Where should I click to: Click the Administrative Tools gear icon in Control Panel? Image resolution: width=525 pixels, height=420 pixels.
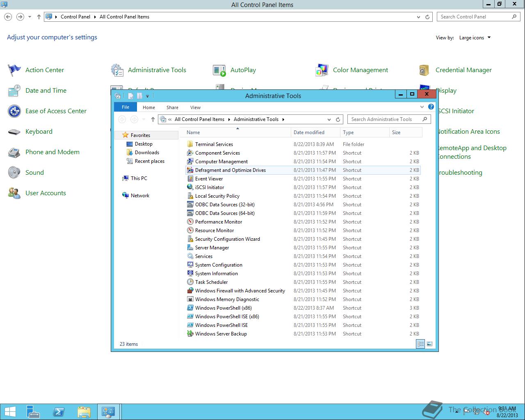tap(117, 70)
